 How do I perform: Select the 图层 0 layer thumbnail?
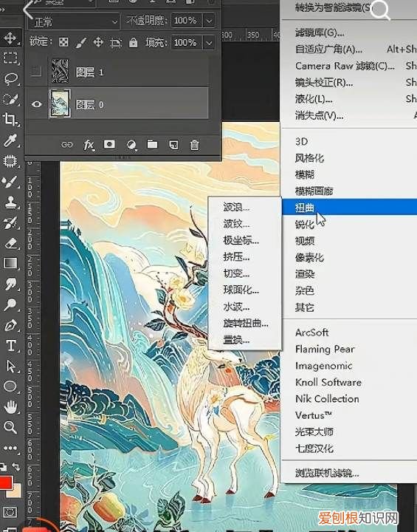(x=60, y=103)
